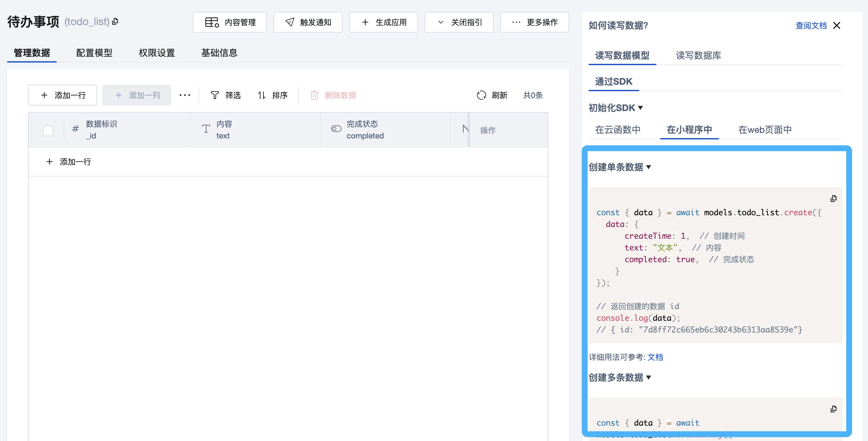This screenshot has width=868, height=441.
Task: Open the 读写数据库 tab
Action: coord(698,55)
